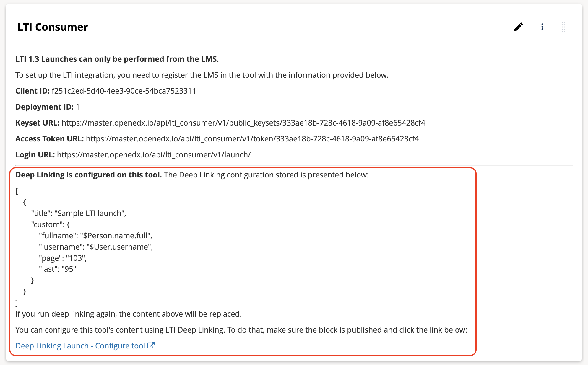Click the Deployment ID value
The height and width of the screenshot is (365, 588).
78,107
